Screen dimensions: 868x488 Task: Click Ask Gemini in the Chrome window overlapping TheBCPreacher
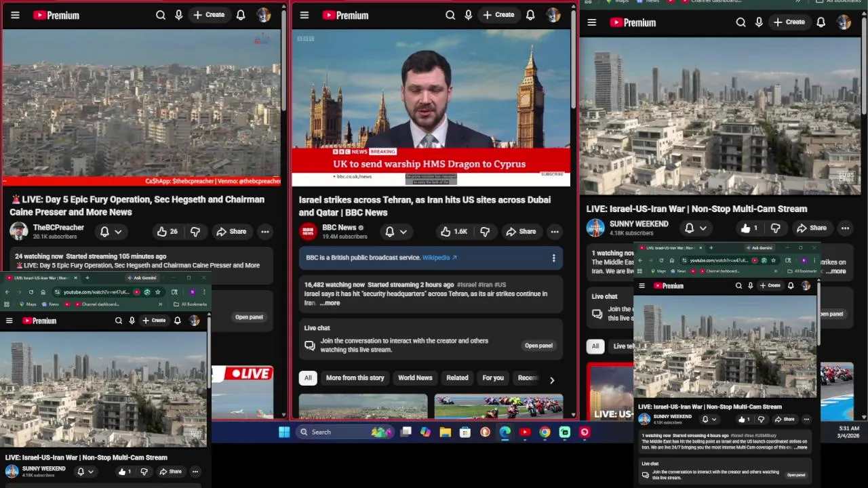pos(142,278)
